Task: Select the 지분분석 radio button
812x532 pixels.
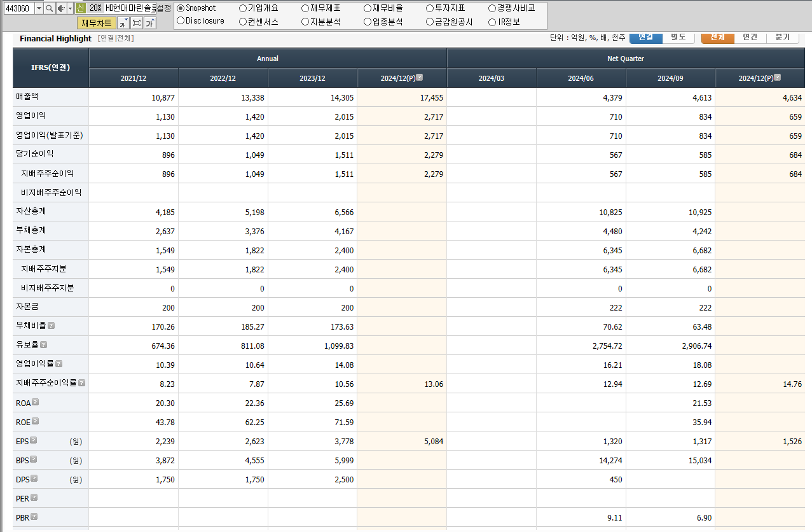Action: point(305,22)
